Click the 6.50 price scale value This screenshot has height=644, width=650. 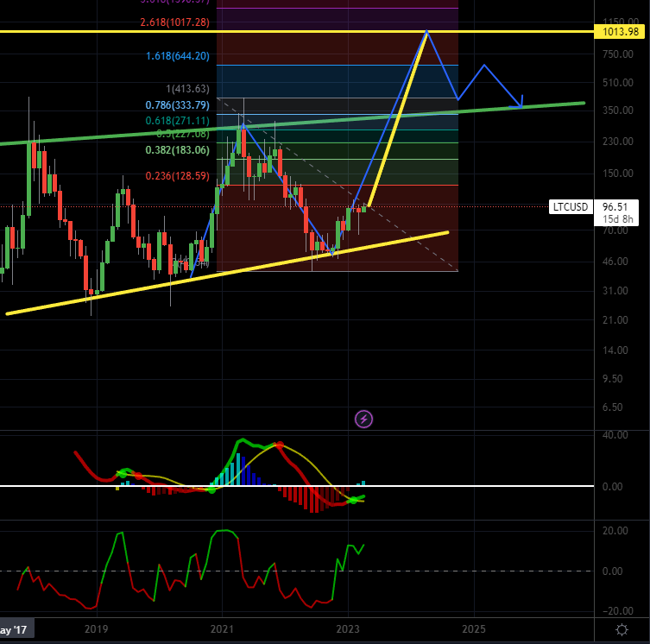tap(612, 407)
